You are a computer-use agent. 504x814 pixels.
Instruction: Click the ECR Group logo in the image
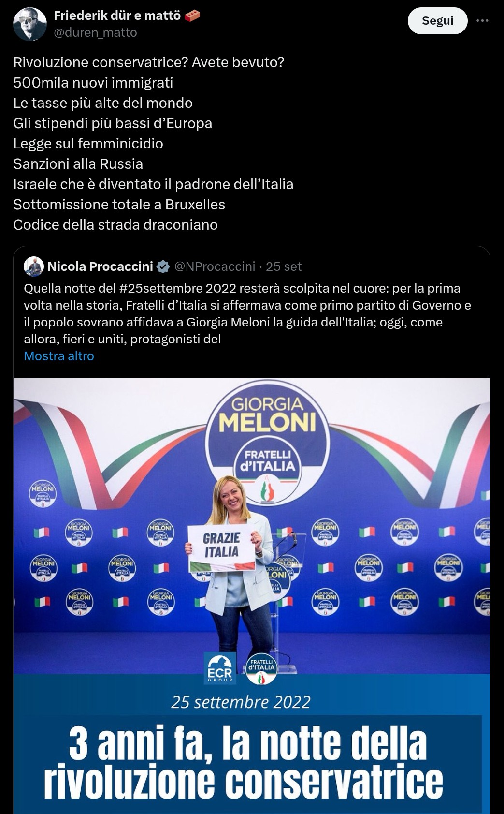220,668
